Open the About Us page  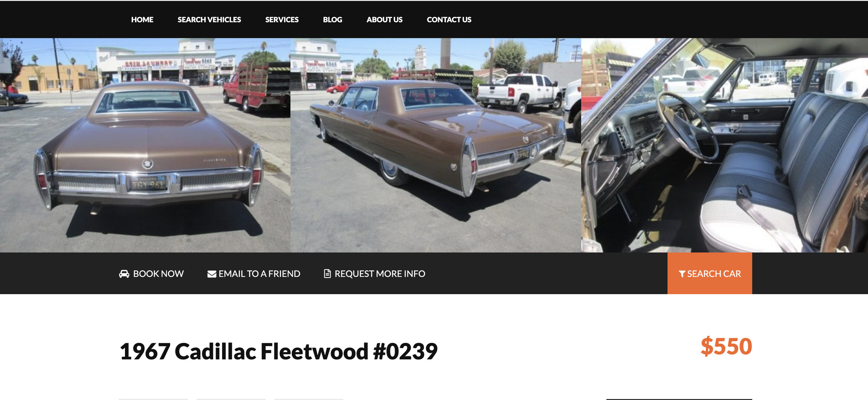pos(384,20)
